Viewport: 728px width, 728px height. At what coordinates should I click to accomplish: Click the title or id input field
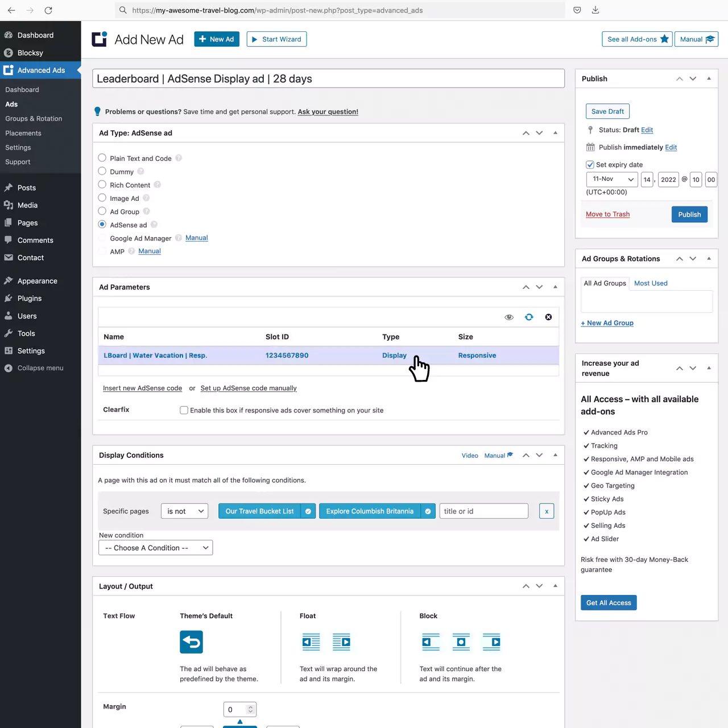coord(484,511)
